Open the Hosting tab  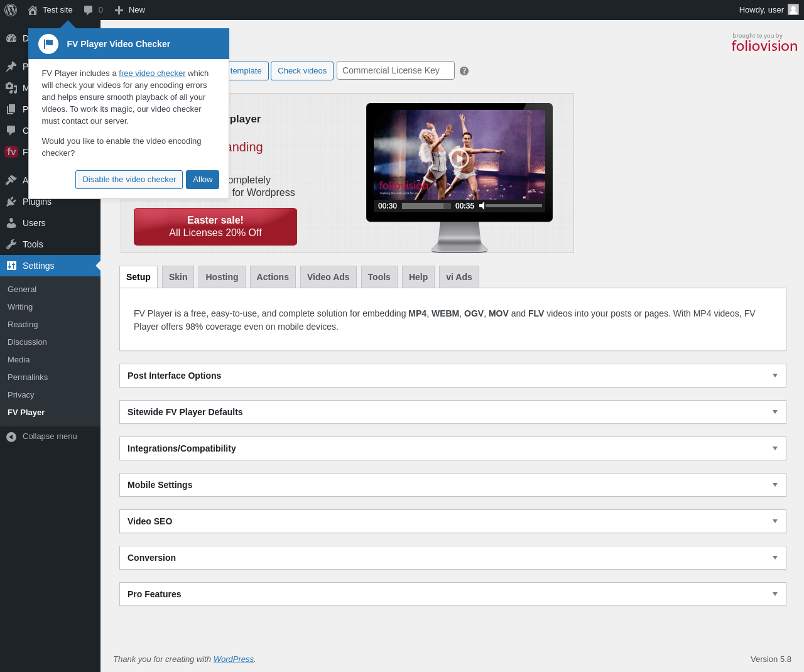tap(222, 277)
